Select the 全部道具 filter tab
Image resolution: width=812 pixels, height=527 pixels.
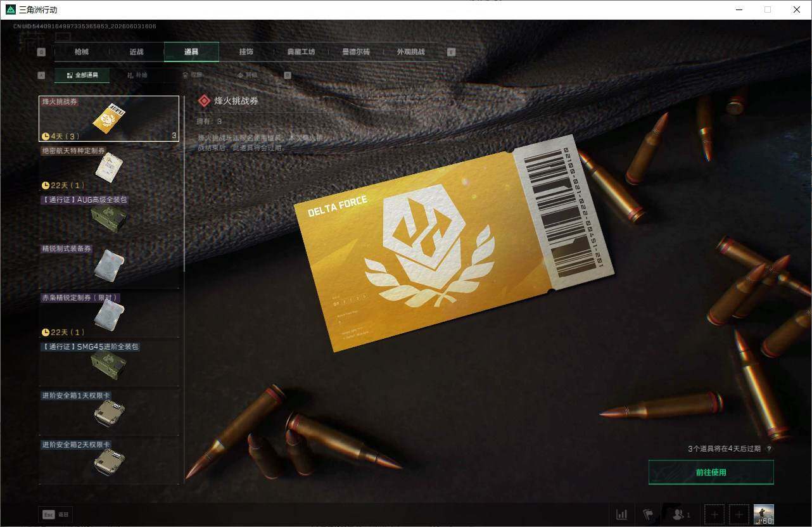click(82, 75)
